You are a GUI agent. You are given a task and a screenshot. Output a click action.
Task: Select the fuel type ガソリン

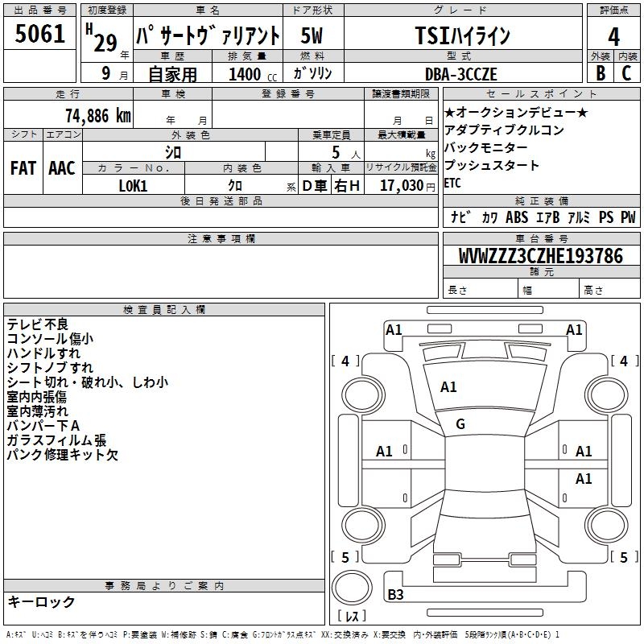click(312, 73)
